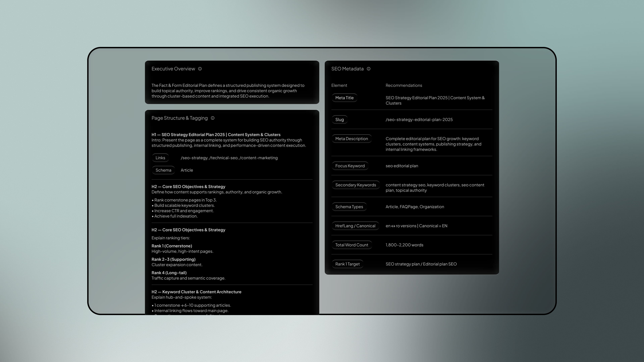This screenshot has width=644, height=362.
Task: Click 'H2 — Keyword Cluster & Content Architecture' heading
Action: tap(196, 292)
